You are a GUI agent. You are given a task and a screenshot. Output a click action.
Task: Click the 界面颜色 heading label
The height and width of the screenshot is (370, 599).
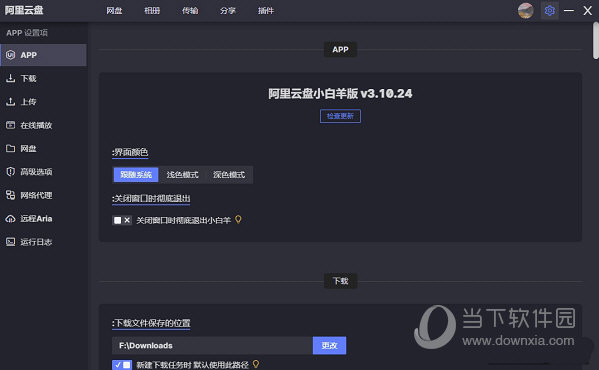[x=130, y=152]
